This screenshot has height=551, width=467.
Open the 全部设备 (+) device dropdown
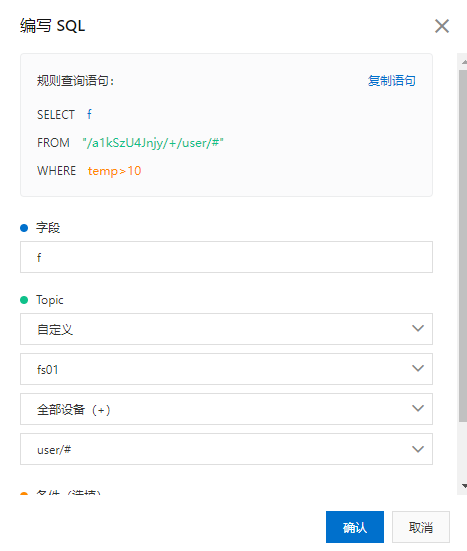[x=226, y=409]
